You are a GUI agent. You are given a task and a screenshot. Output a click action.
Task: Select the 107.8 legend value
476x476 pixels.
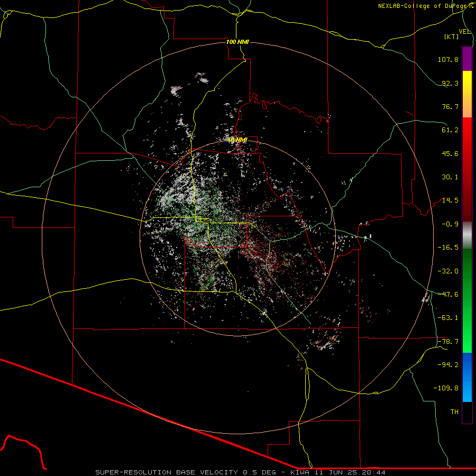tap(448, 59)
